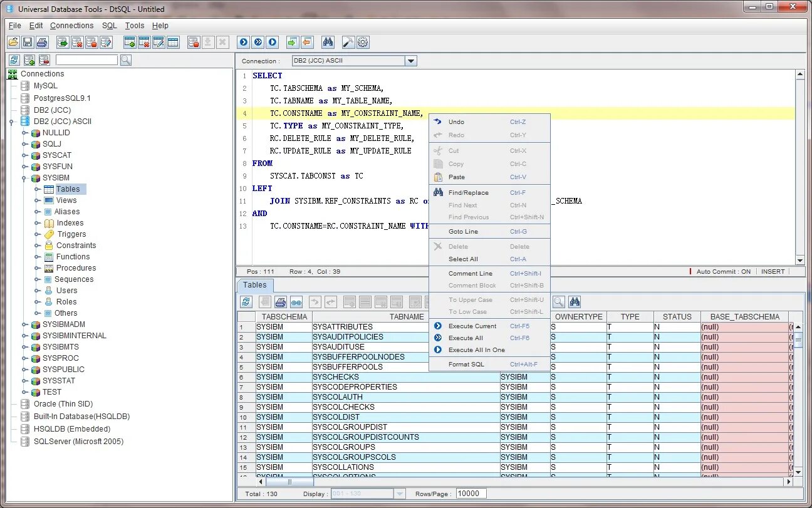
Task: Select the Tables tab in results panel
Action: pos(255,285)
